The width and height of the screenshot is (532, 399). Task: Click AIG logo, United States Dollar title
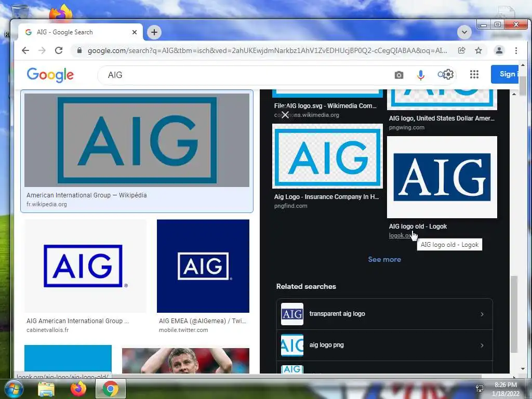click(x=442, y=118)
